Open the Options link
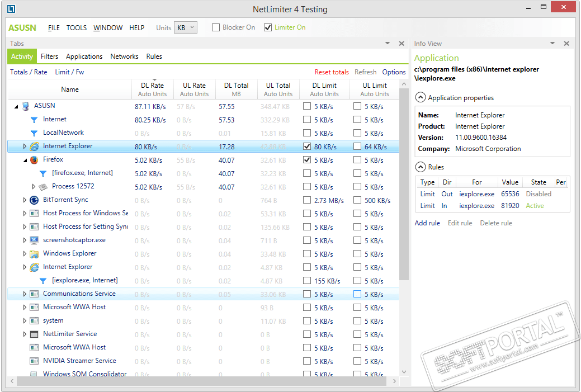 (394, 72)
